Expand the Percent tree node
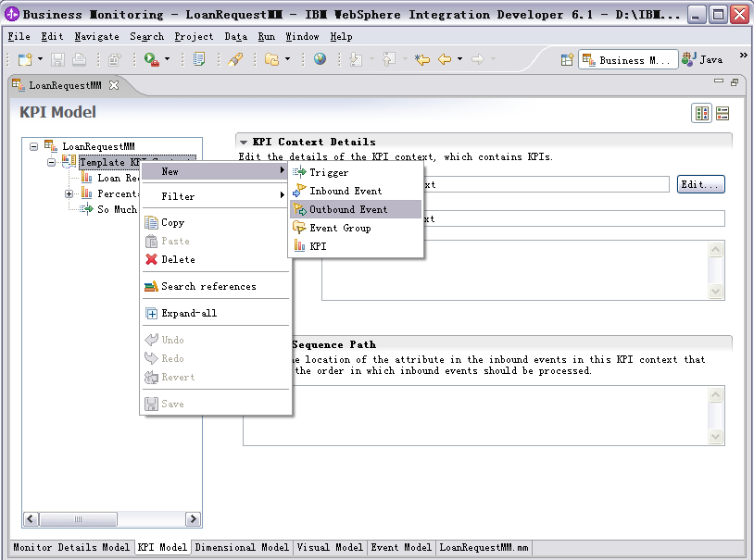 click(x=69, y=193)
